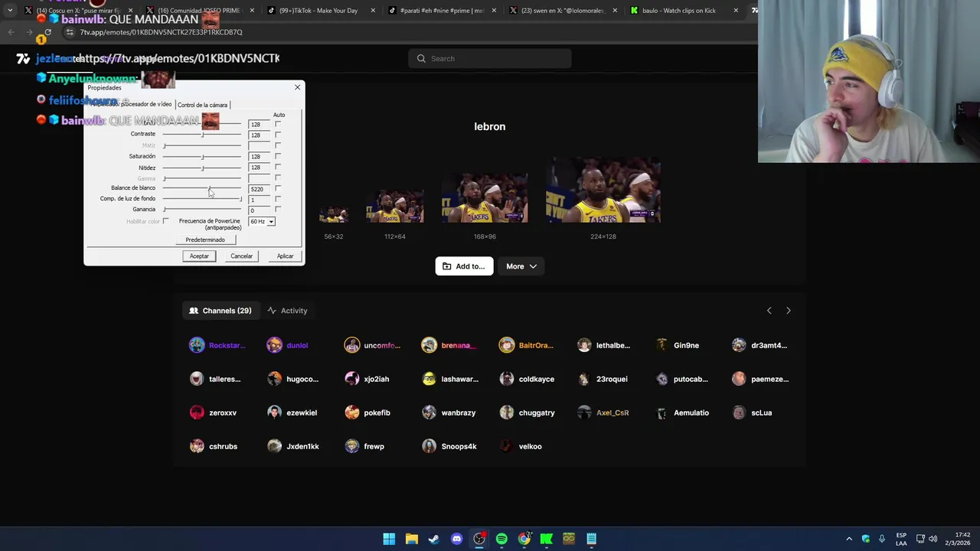980x551 pixels.
Task: Close the Propiedades dialog
Action: point(297,87)
